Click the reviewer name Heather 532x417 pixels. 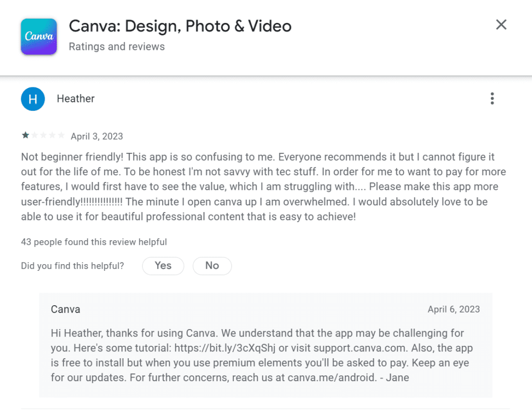point(76,99)
